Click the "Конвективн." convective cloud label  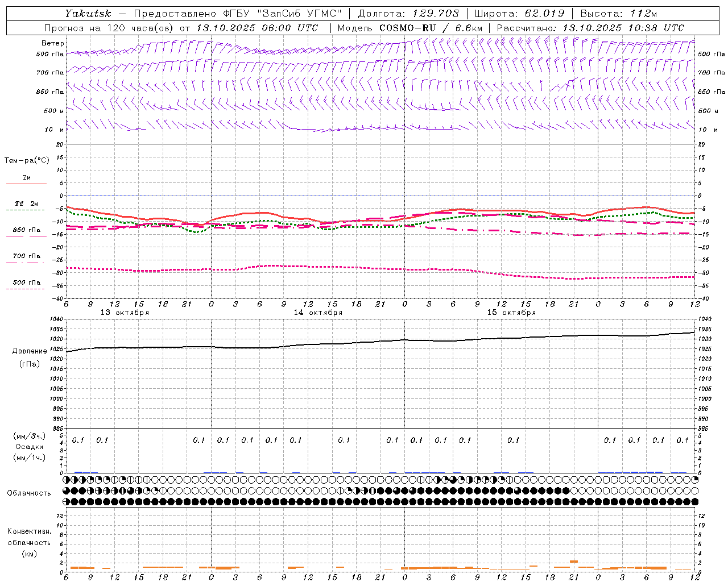click(29, 531)
